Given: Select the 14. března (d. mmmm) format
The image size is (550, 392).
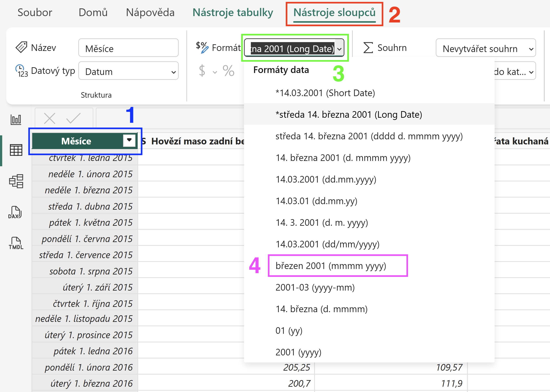Looking at the screenshot, I should click(369, 309).
